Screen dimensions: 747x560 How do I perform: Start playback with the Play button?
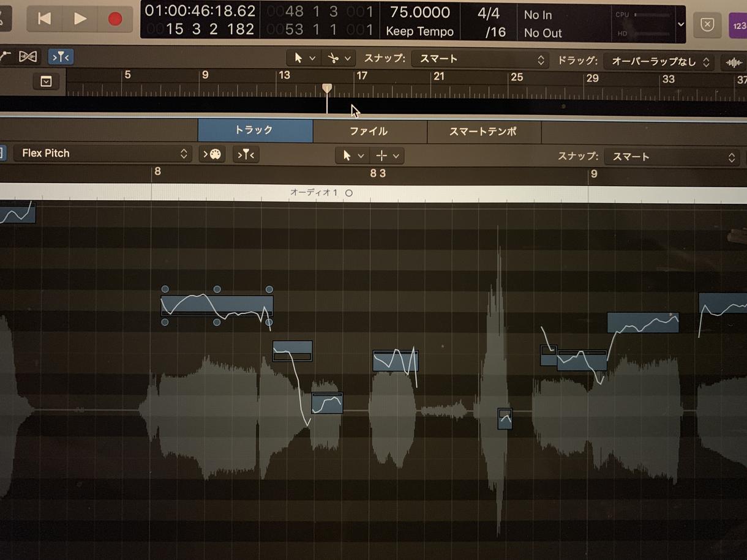(80, 19)
